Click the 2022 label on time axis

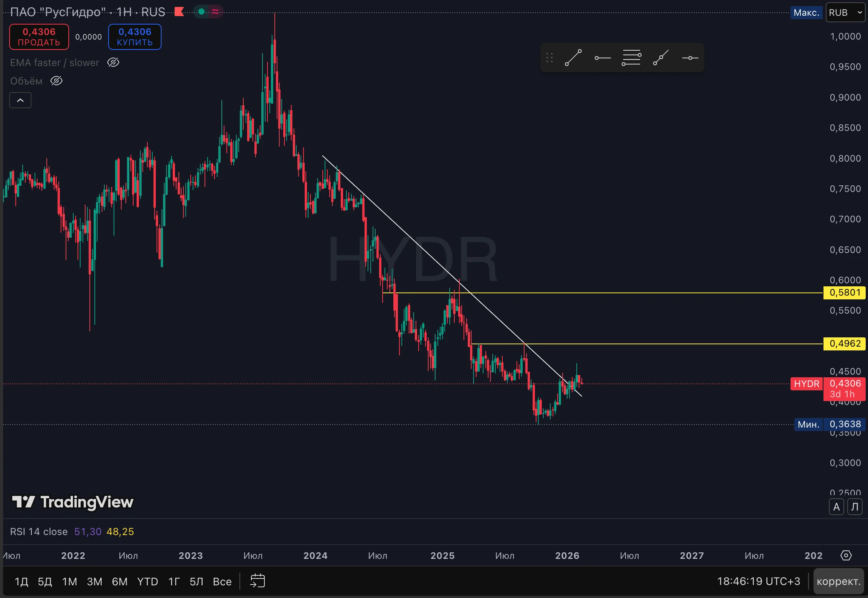click(73, 555)
